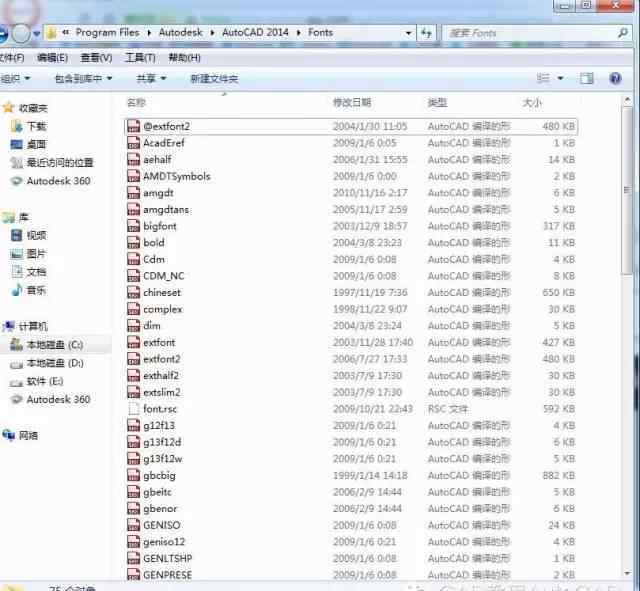640x591 pixels.
Task: Click AutoCAD 2014 in breadcrumb
Action: tap(256, 33)
